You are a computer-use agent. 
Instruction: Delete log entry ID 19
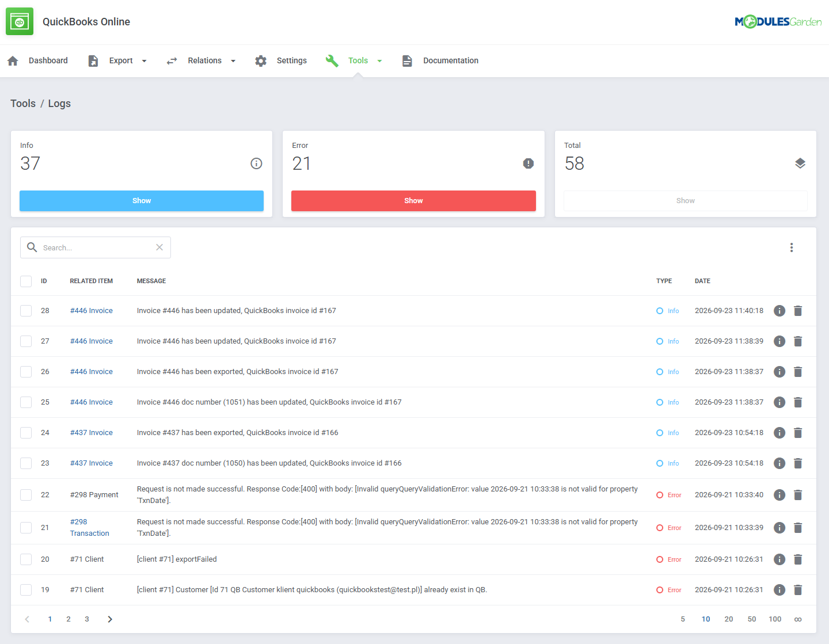pos(798,590)
